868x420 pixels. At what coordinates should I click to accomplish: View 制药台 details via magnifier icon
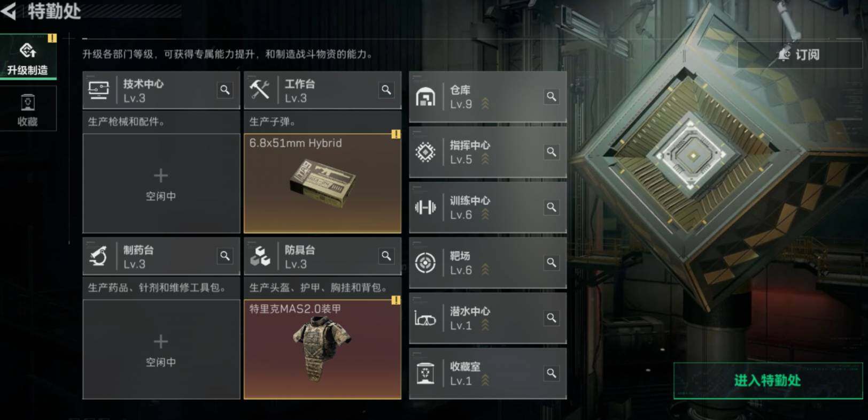pos(225,256)
